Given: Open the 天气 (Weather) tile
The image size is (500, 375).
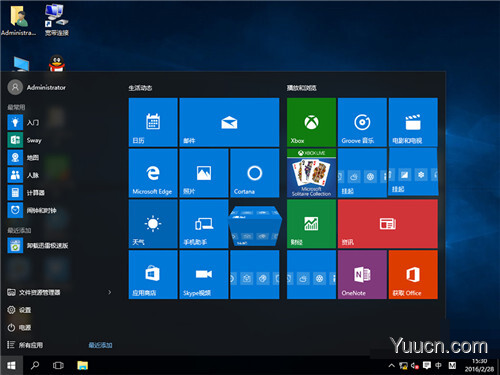Looking at the screenshot, I should tap(153, 224).
